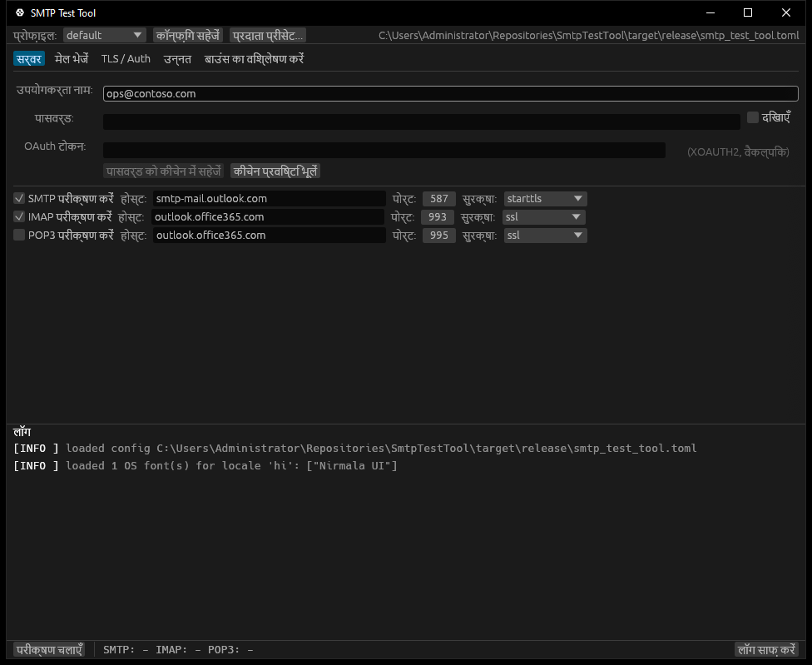Viewport: 812px width, 665px height.
Task: Click the लॉग section heading
Action: (x=22, y=431)
